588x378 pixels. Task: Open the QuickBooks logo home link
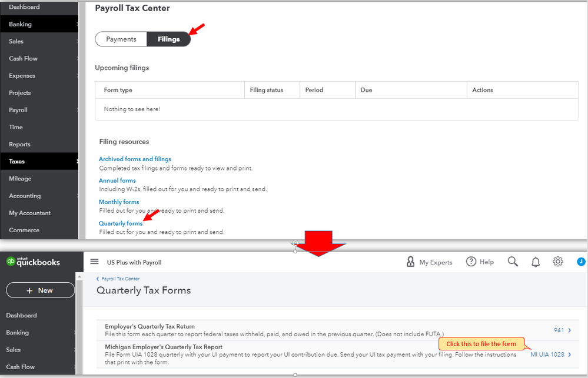(34, 262)
